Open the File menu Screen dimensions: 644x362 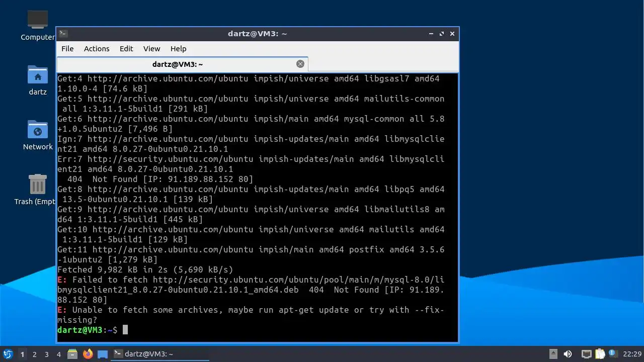(67, 49)
